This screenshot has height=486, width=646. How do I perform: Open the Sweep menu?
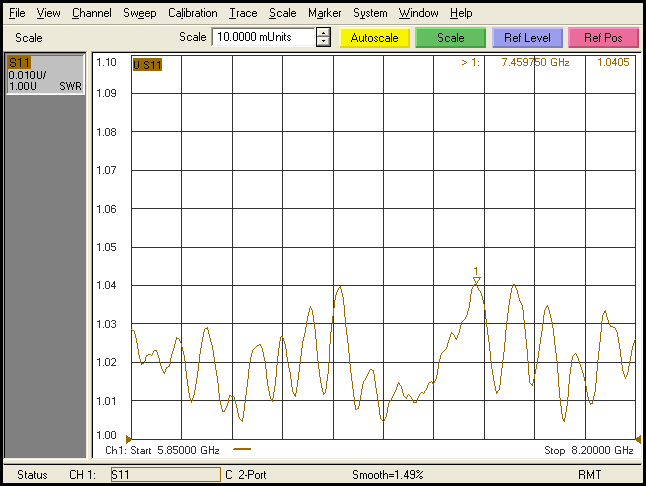click(x=139, y=13)
